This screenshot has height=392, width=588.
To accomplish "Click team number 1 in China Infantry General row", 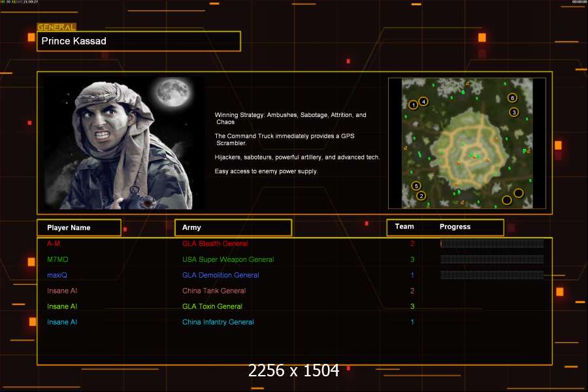I will pos(412,322).
